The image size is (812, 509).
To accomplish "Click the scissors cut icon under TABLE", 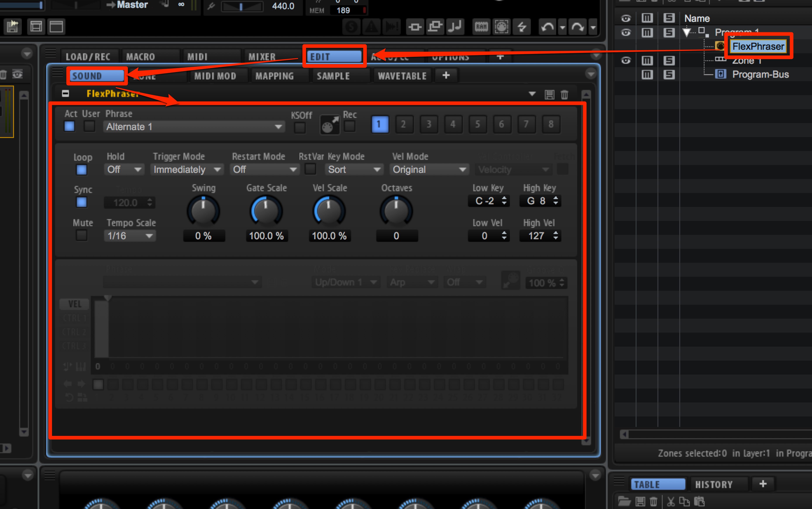I will tap(671, 502).
